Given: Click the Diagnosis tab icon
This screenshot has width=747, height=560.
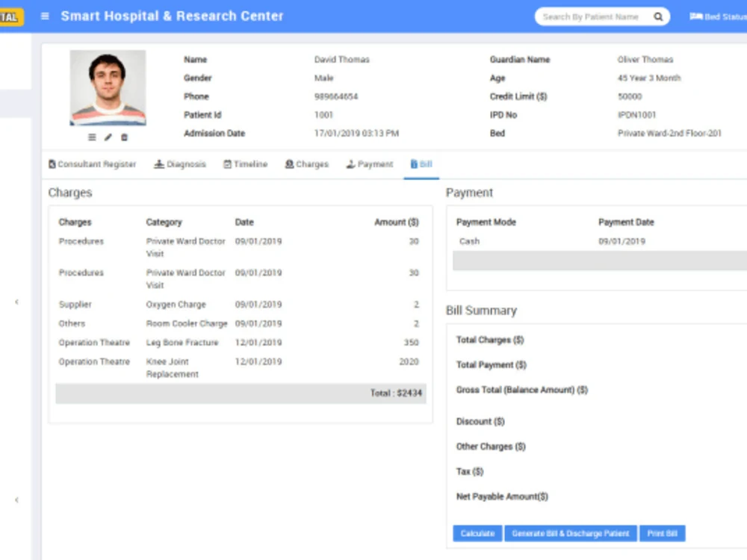Looking at the screenshot, I should click(x=158, y=164).
